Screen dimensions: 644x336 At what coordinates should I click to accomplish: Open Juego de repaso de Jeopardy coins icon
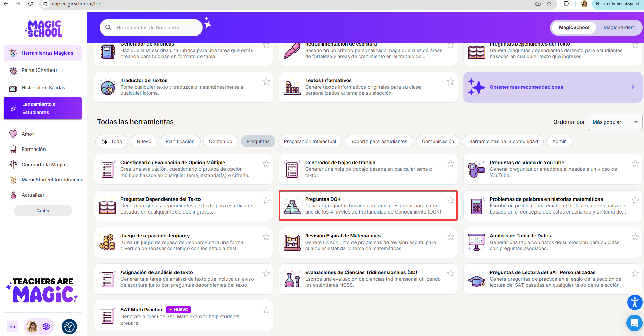point(107,243)
